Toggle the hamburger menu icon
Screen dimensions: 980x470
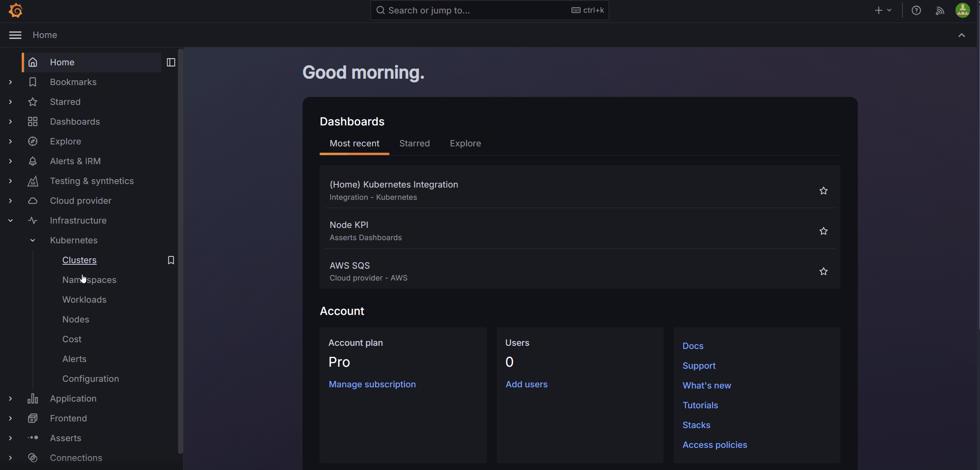15,35
